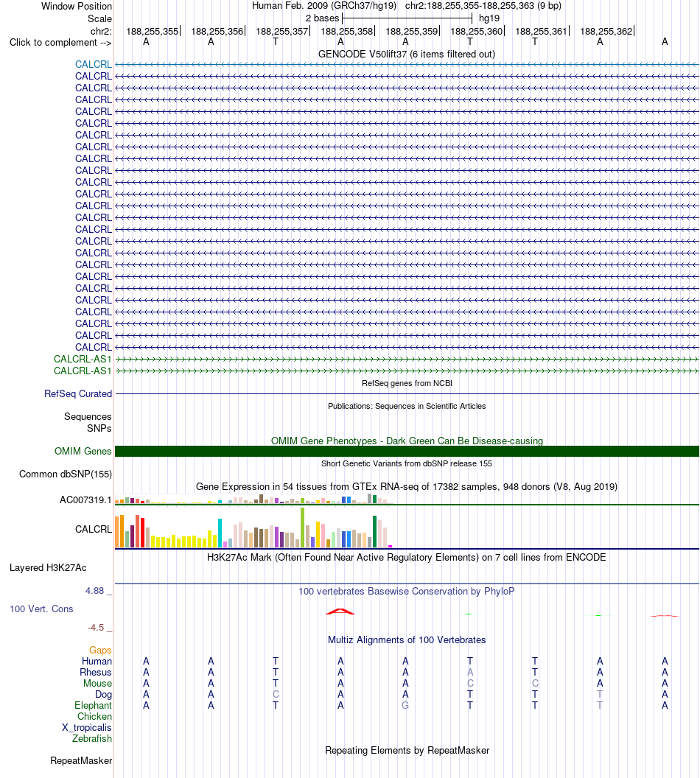Click 'Publications: Sequences in Scientific Articles' title

(407, 407)
